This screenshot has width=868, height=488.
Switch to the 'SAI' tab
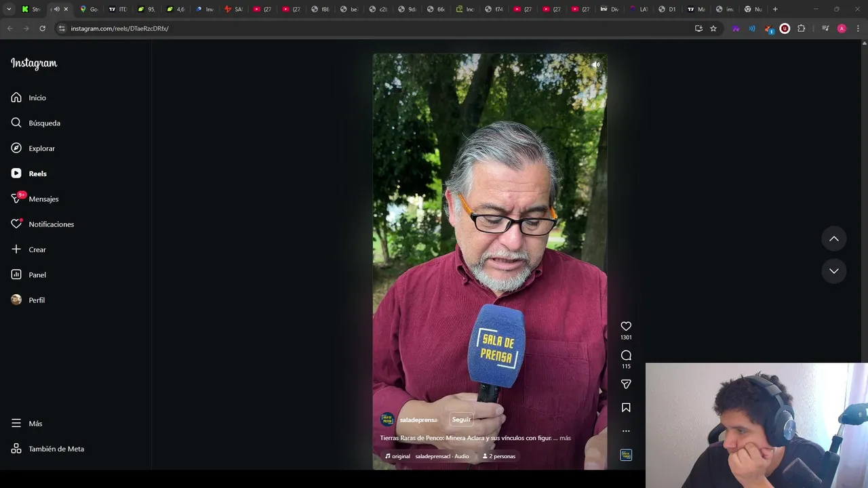233,9
